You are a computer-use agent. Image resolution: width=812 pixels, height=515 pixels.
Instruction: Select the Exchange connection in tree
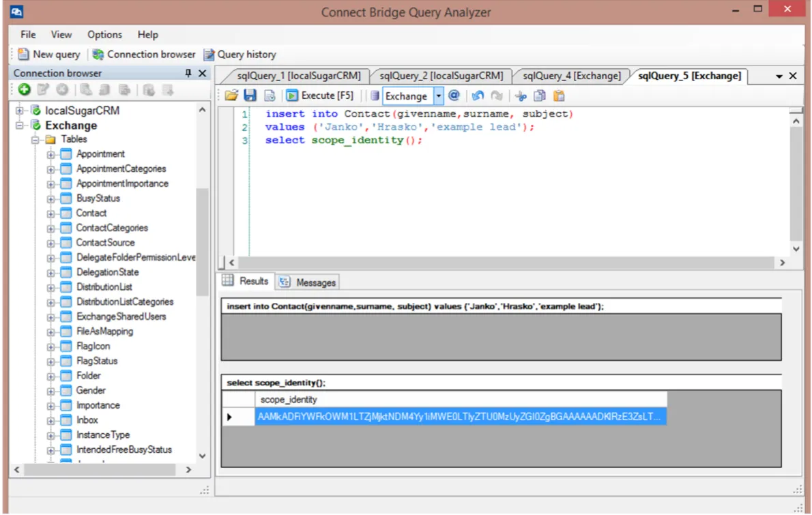point(71,126)
